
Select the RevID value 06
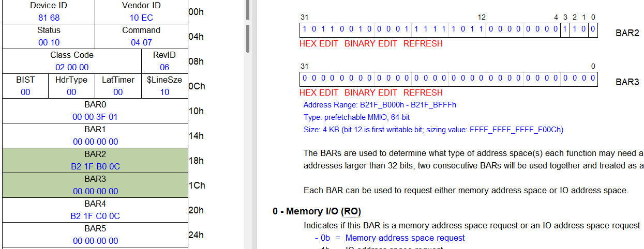(164, 67)
